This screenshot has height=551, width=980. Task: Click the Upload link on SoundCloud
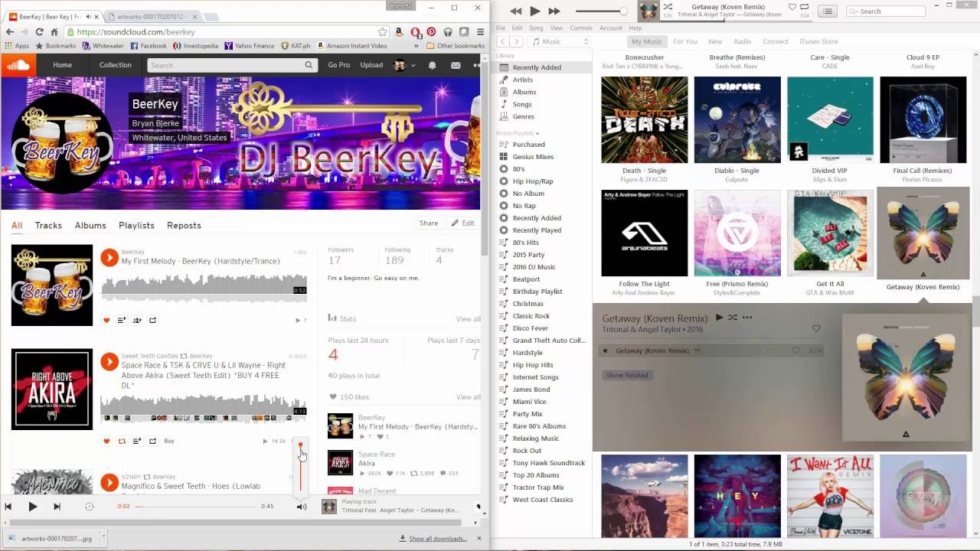[371, 65]
